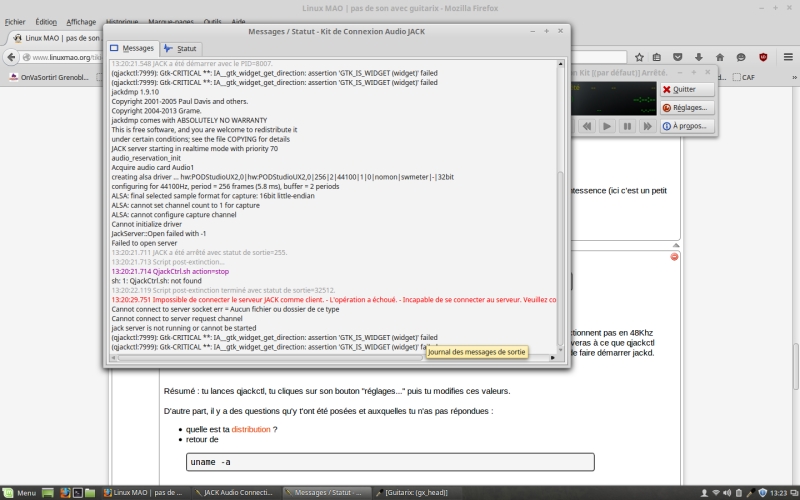
Task: Open the file manager panel launcher
Action: point(90,493)
